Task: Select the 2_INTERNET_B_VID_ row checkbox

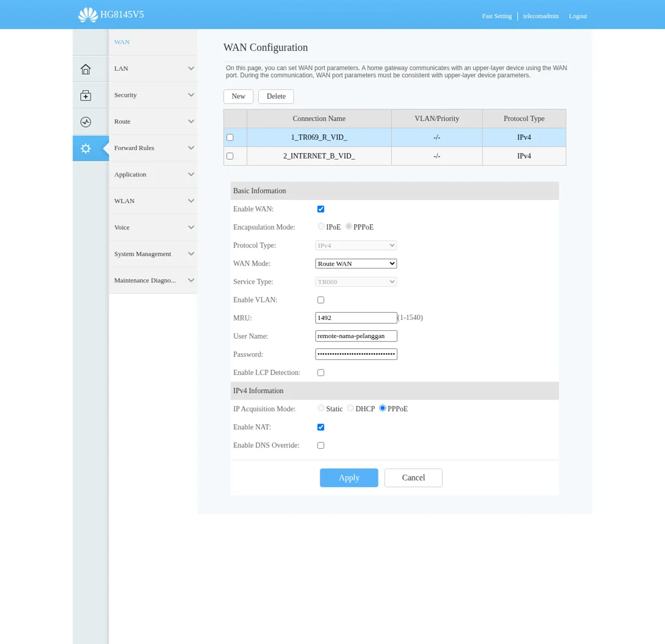Action: click(x=230, y=156)
